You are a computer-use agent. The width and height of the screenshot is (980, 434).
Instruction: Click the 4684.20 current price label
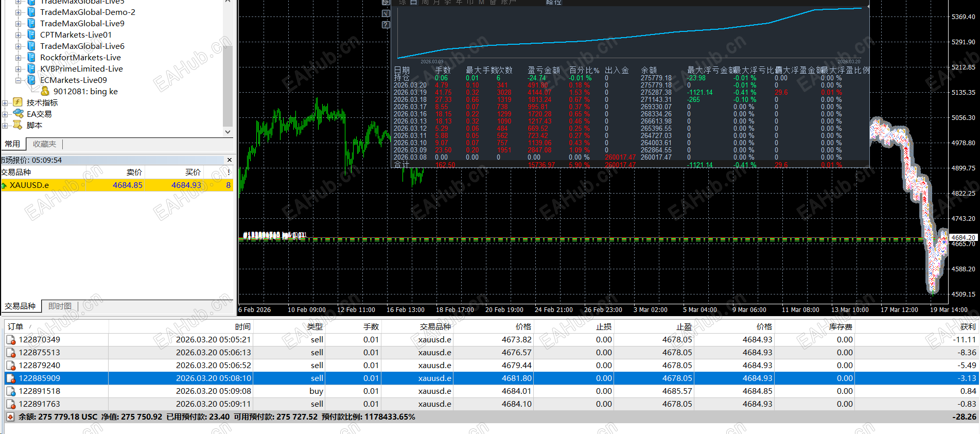click(x=963, y=237)
